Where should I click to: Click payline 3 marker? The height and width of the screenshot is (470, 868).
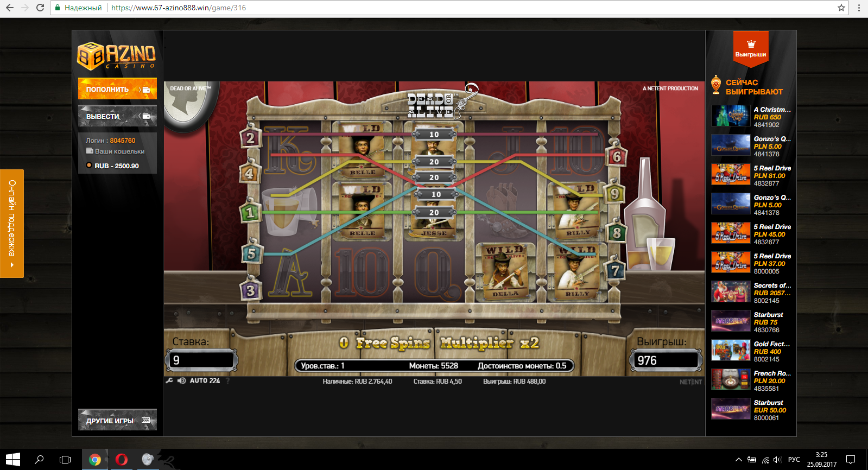tap(250, 290)
